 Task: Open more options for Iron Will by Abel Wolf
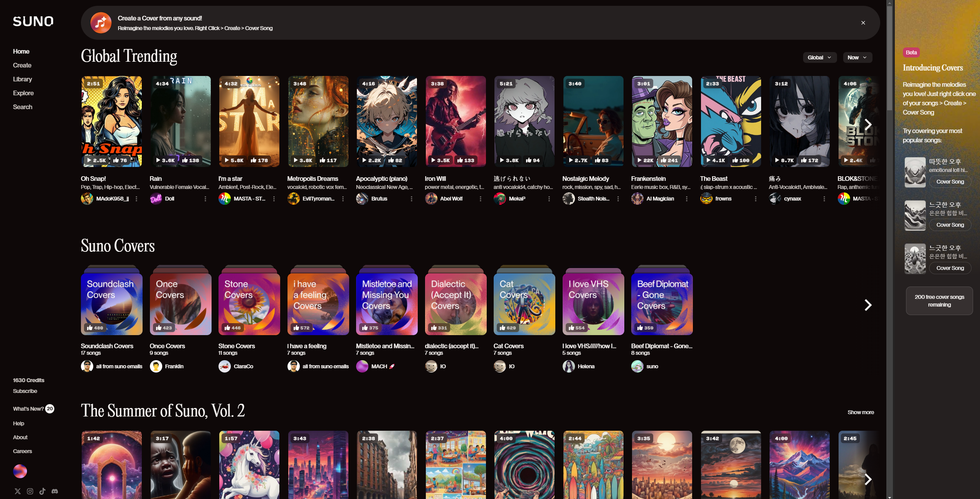481,199
